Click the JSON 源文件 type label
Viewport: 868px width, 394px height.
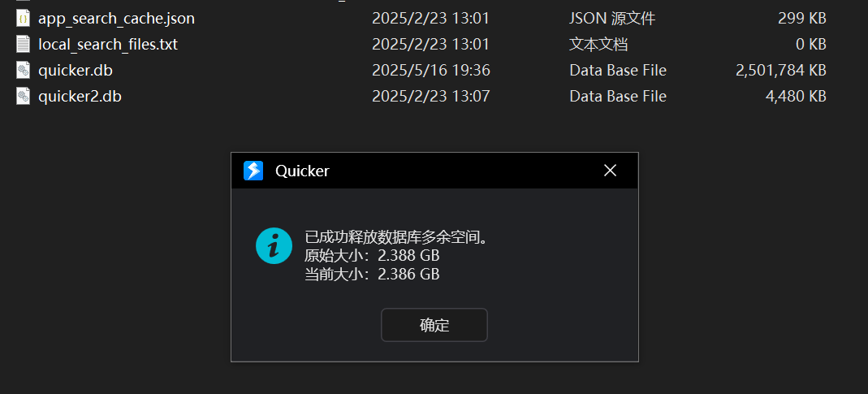click(612, 19)
